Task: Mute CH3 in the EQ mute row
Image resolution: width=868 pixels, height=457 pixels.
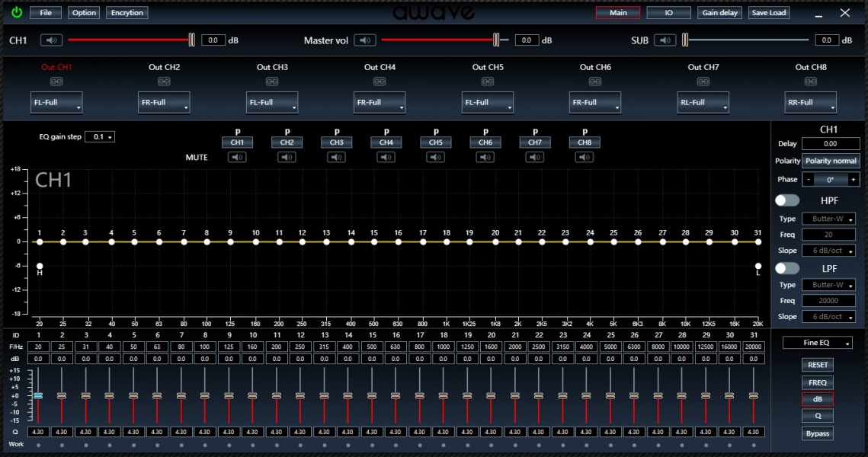Action: [336, 158]
